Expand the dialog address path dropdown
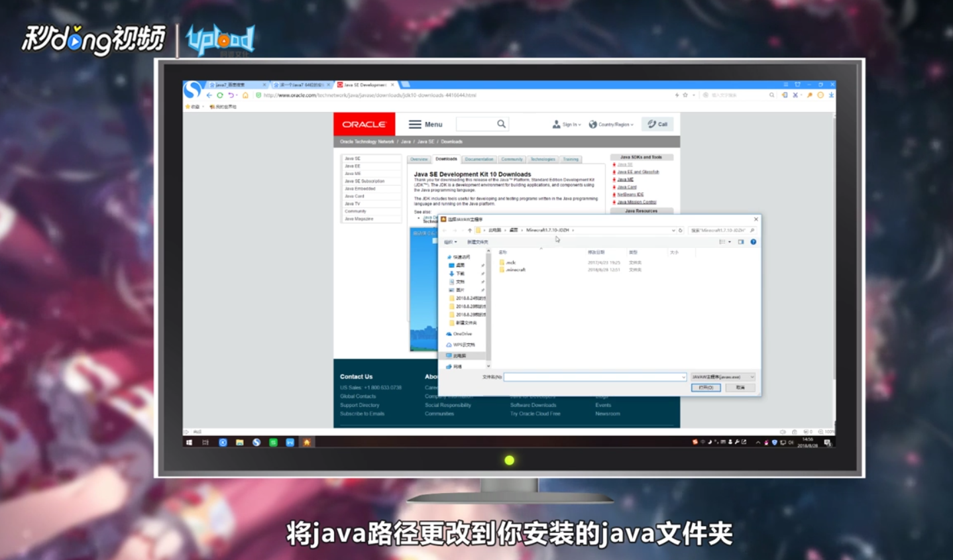The image size is (953, 560). 673,231
